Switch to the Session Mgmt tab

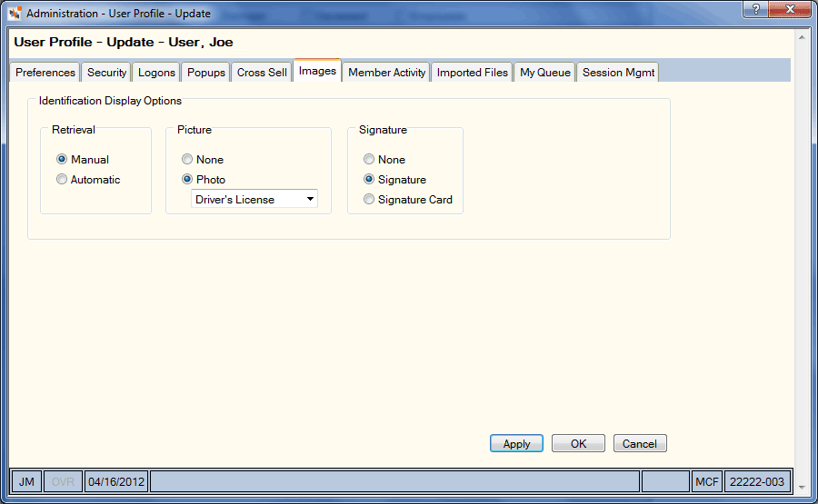click(x=618, y=73)
